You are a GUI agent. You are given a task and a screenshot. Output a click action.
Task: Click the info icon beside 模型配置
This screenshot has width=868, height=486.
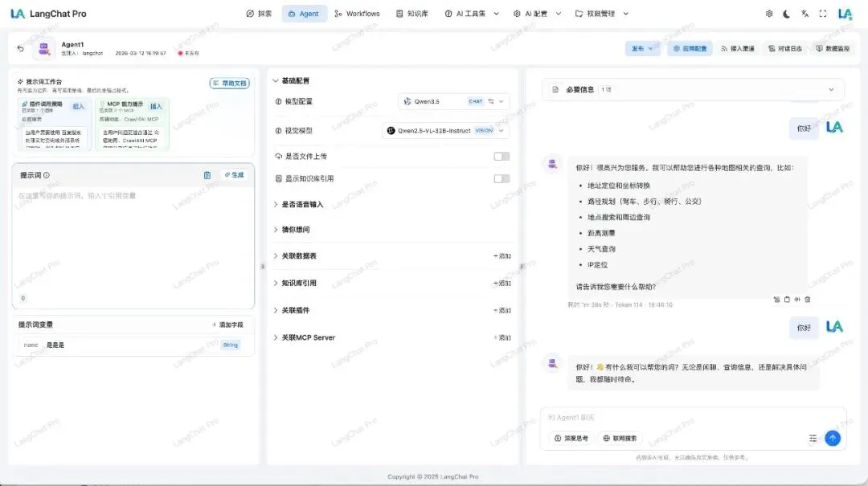278,101
